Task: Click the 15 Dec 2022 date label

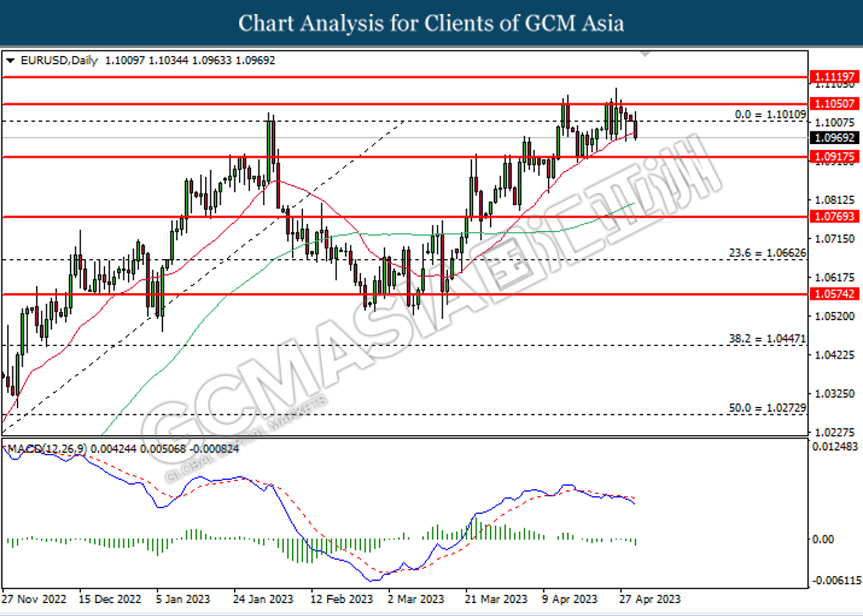Action: 110,599
